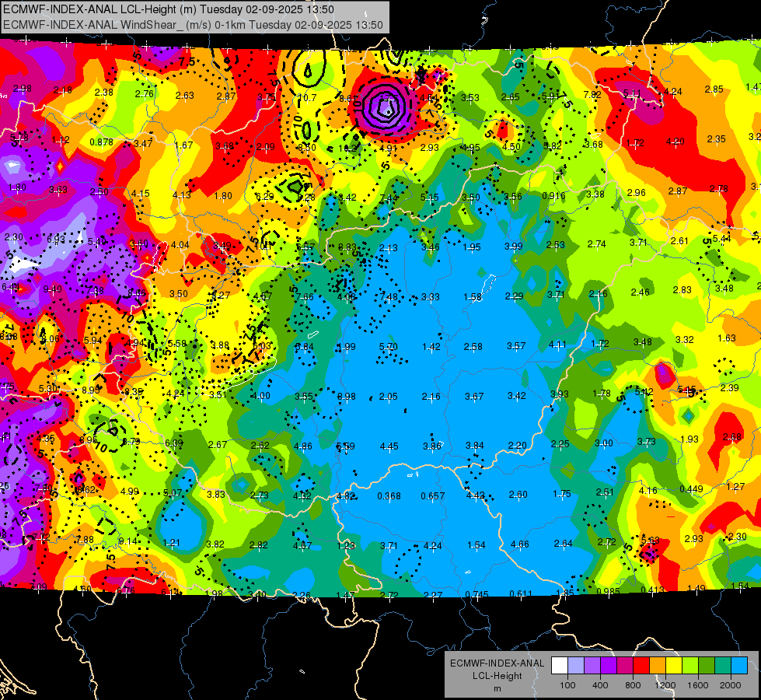761x700 pixels.
Task: Click the legend tick label 2000
Action: pos(731,685)
